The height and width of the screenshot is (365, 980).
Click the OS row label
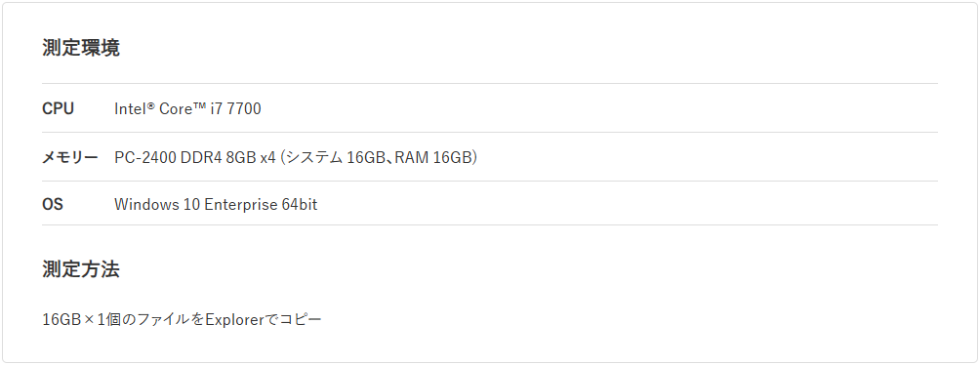[x=53, y=204]
